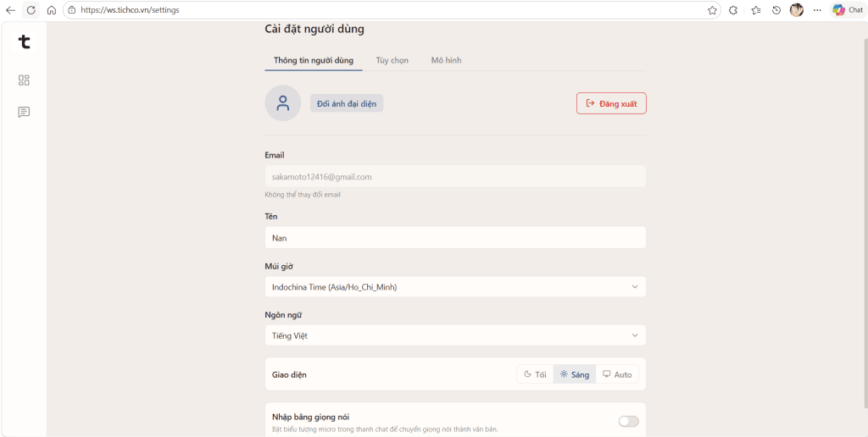Viewport: 868px width, 437px height.
Task: Open the chat messages icon in sidebar
Action: point(24,113)
